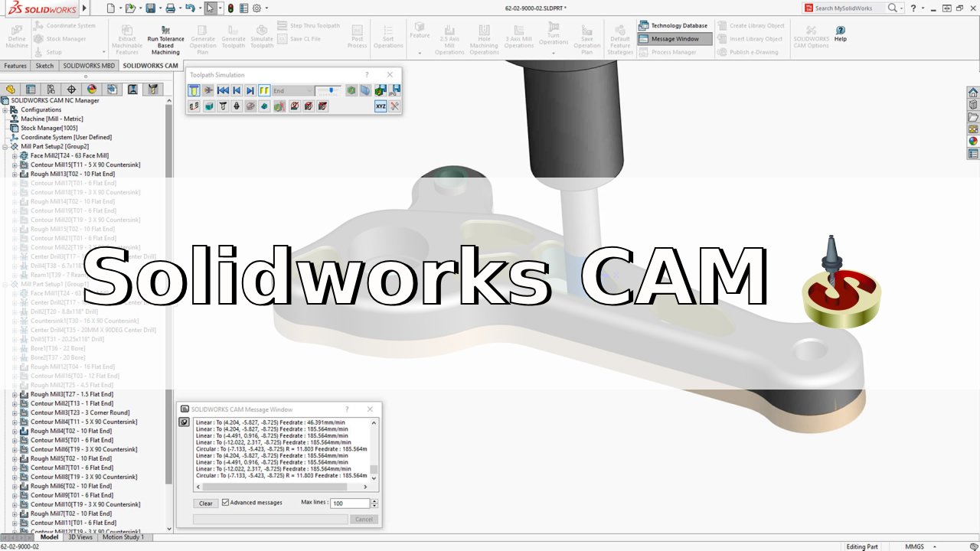Expand Rough Mill3[T27 - 1.5 Flat End] node
980x551 pixels.
tap(14, 394)
